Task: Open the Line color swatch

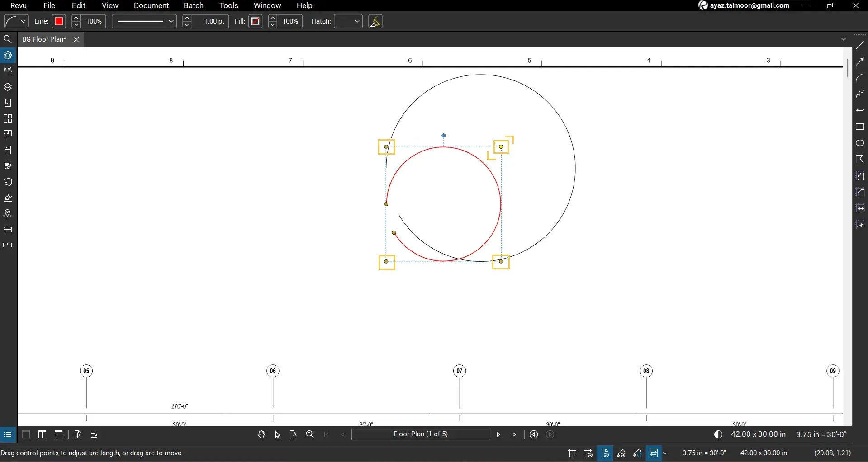Action: (x=59, y=21)
